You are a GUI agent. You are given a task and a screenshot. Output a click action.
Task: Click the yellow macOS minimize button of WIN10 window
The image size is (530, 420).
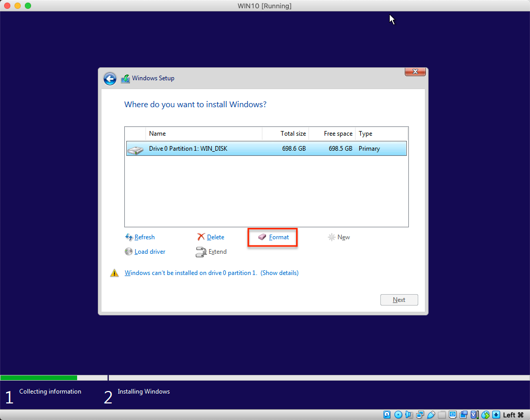pyautogui.click(x=18, y=6)
